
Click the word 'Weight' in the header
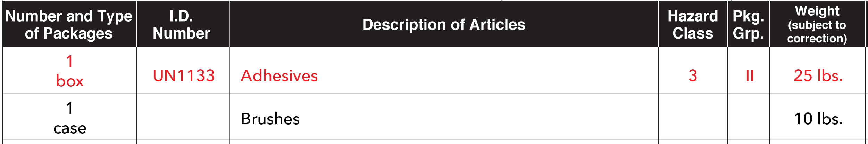817,11
